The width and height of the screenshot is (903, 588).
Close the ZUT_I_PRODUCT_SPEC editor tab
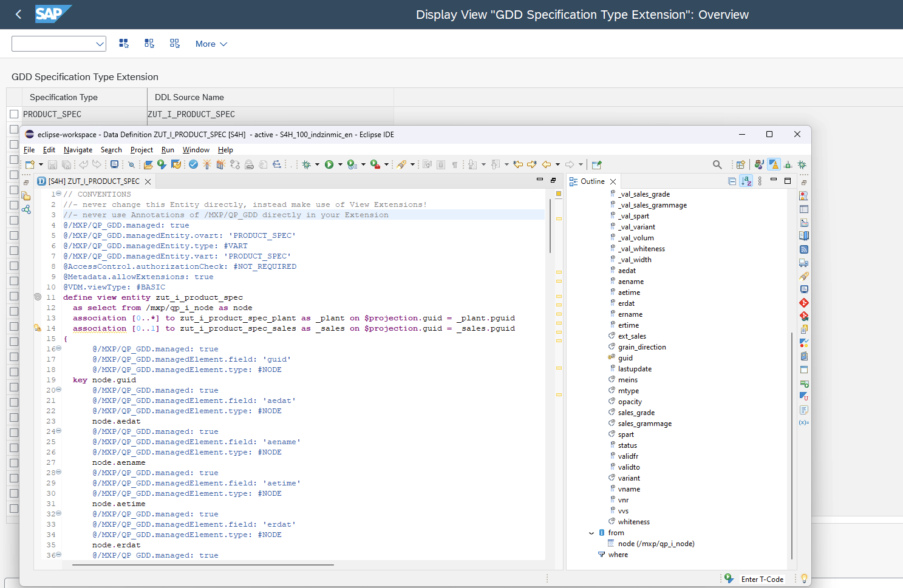pyautogui.click(x=148, y=181)
